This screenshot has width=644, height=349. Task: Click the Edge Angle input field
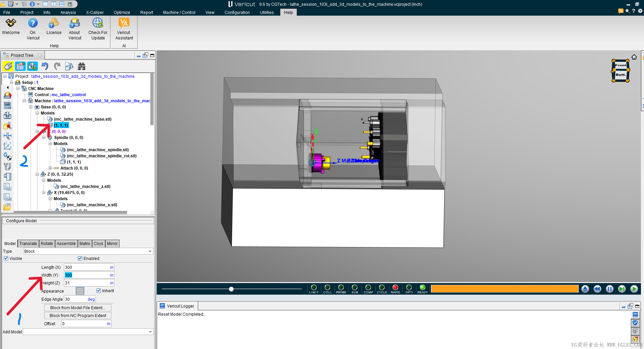pos(80,299)
